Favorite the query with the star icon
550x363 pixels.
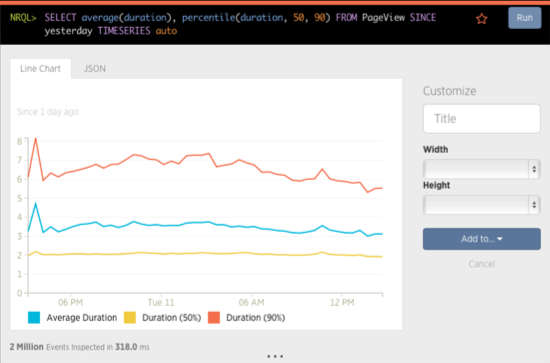coord(482,19)
